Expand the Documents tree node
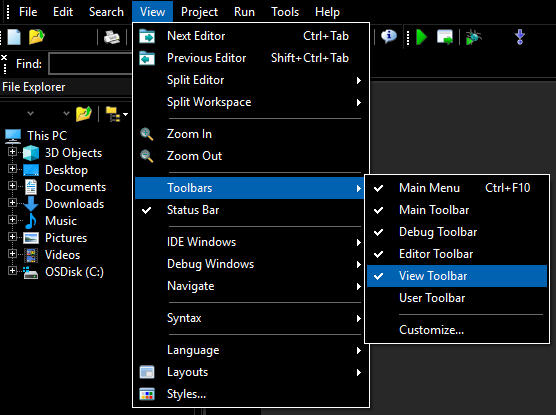Image resolution: width=556 pixels, height=415 pixels. tap(12, 186)
